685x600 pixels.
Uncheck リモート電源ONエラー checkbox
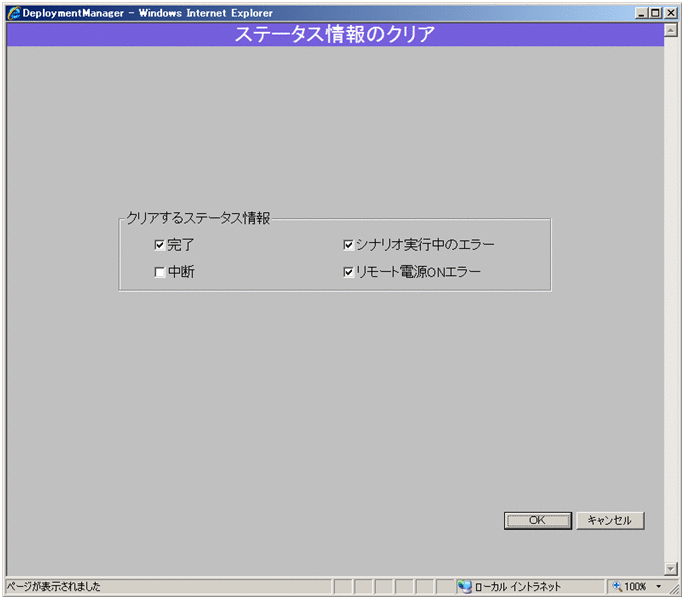click(x=348, y=272)
